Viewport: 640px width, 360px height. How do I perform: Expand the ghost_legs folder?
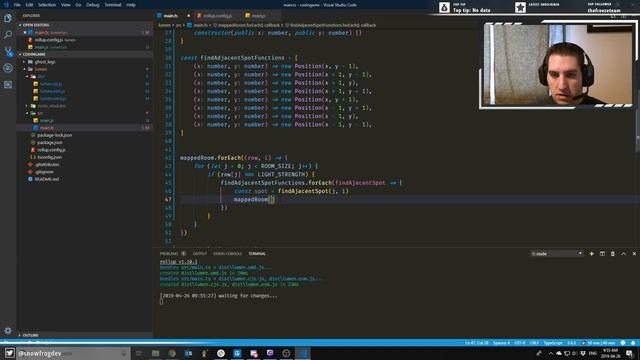click(45, 62)
